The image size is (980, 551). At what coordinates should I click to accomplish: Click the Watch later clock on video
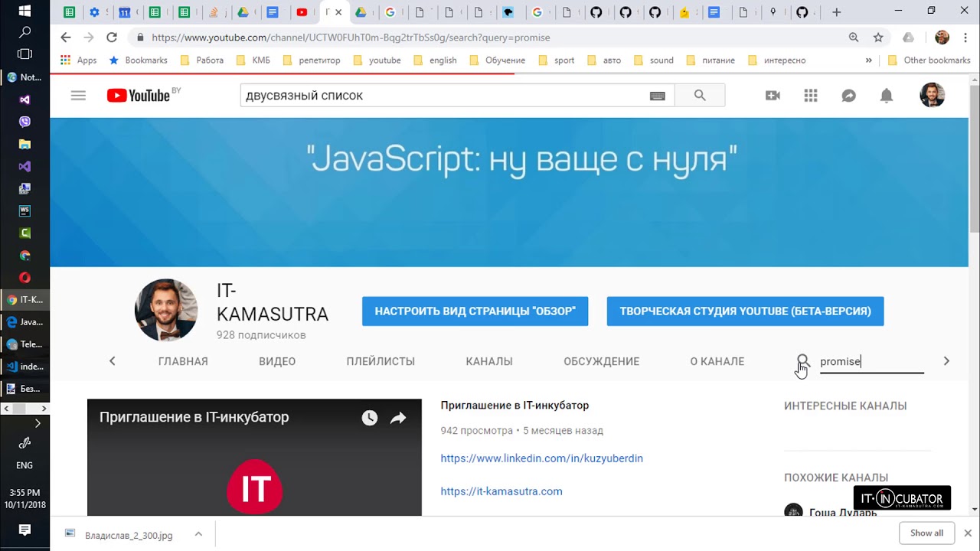click(370, 418)
